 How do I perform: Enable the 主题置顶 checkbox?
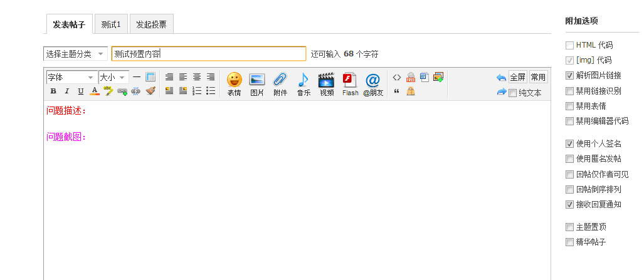(x=569, y=227)
